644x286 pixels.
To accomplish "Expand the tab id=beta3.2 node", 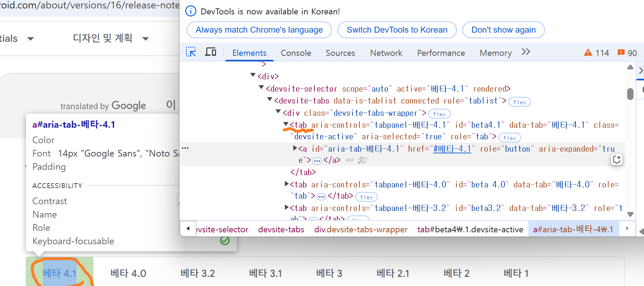I will [287, 207].
